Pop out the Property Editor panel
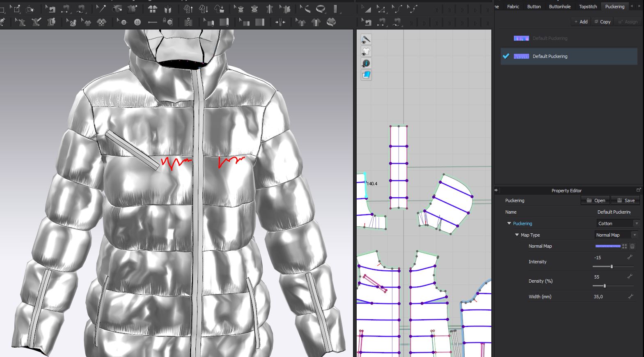Viewport: 644px width, 357px height. tap(638, 190)
